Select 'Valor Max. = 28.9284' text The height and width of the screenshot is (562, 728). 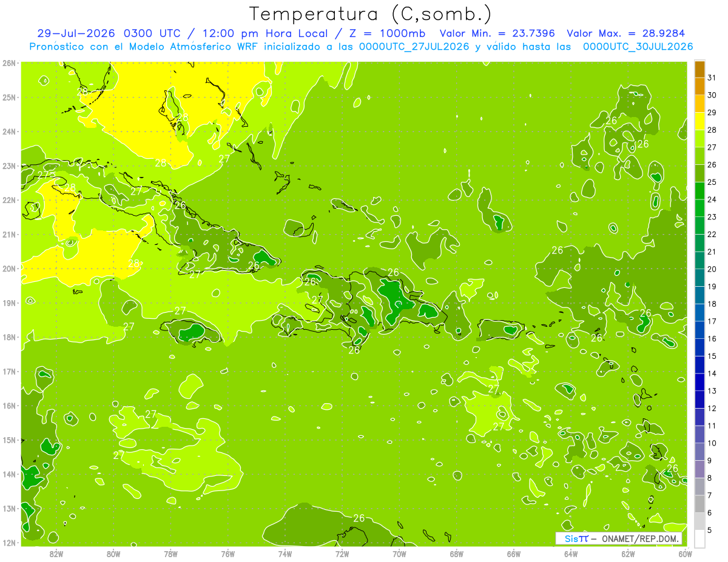point(627,33)
